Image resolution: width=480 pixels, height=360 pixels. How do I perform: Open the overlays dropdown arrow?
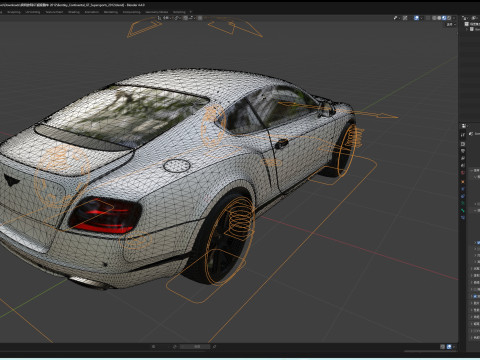point(421,18)
